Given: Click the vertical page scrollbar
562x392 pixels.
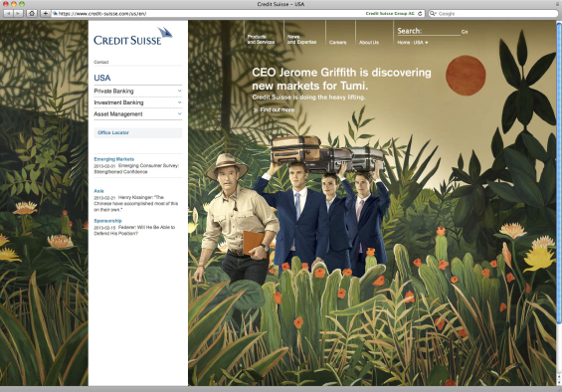Looking at the screenshot, I should (x=559, y=172).
